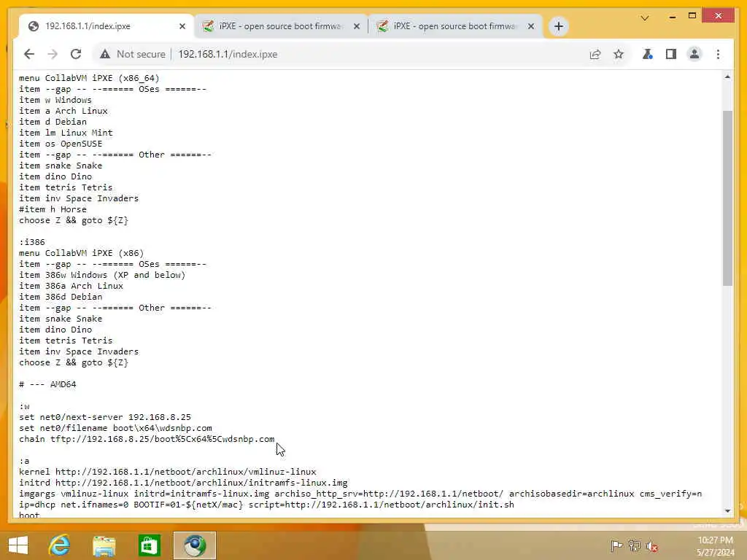The image size is (747, 560).
Task: Switch to the 192.168.1.1/index.ipxe tab
Action: [106, 26]
